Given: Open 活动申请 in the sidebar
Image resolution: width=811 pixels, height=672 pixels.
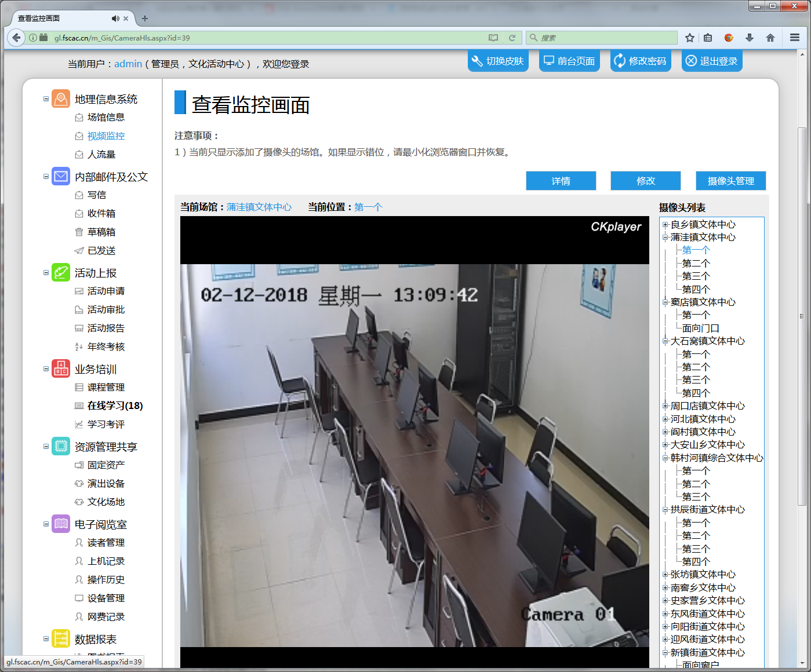Looking at the screenshot, I should click(x=106, y=291).
